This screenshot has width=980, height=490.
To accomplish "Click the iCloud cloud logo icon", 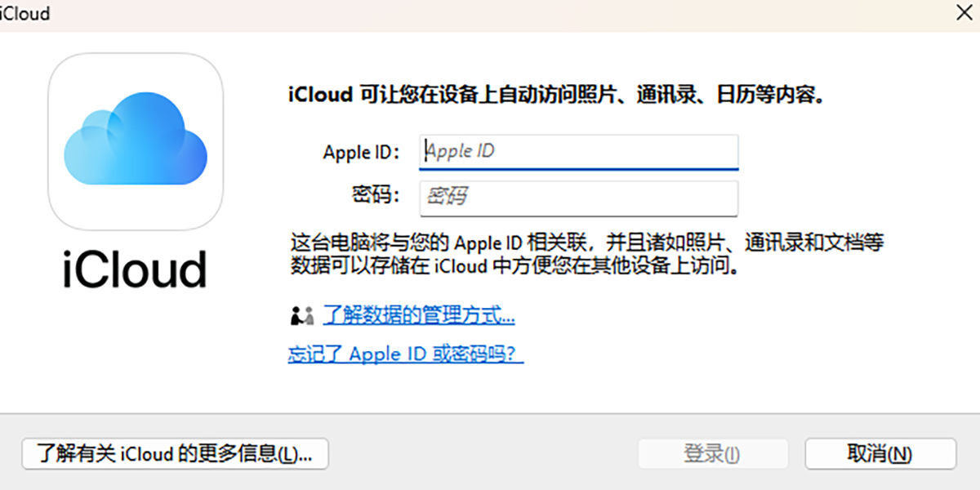I will [136, 140].
